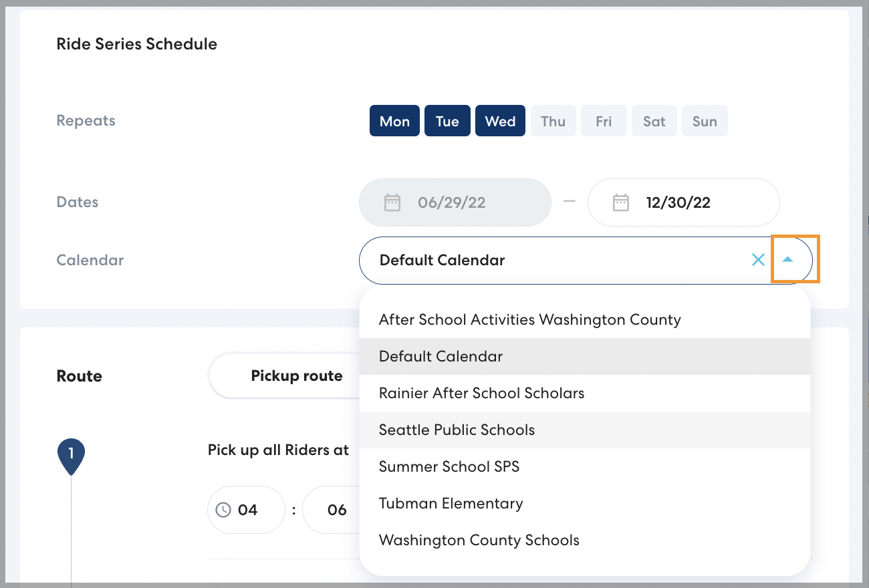Disable Monday in the Repeats row
This screenshot has width=869, height=588.
[394, 120]
